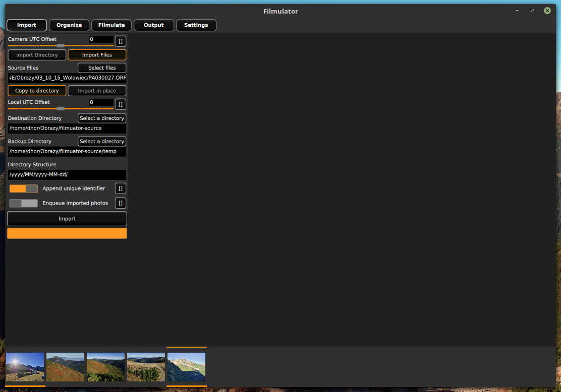Click the Source Files path field
This screenshot has height=392, width=561.
67,78
